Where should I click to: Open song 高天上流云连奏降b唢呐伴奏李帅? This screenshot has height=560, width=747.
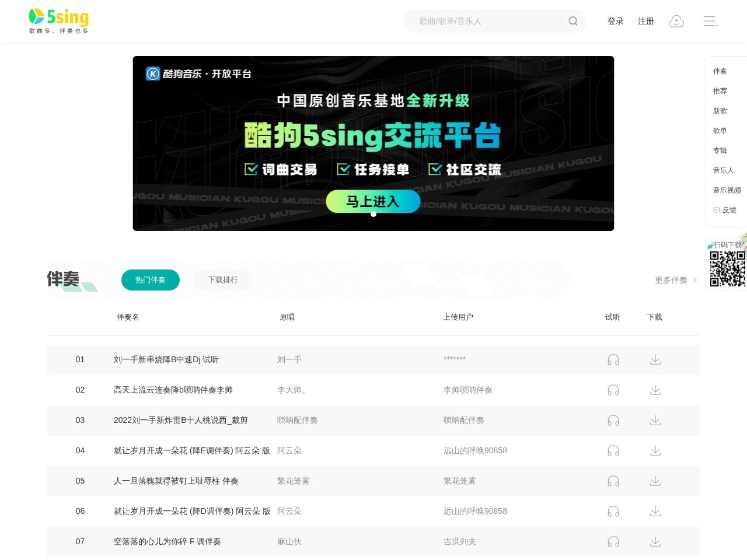click(x=173, y=390)
